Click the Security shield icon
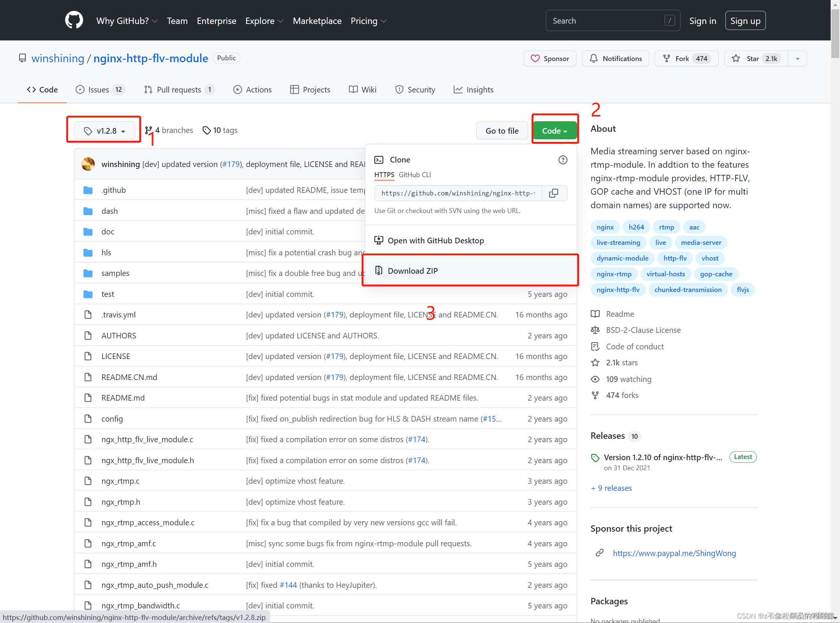The height and width of the screenshot is (623, 840). [399, 89]
